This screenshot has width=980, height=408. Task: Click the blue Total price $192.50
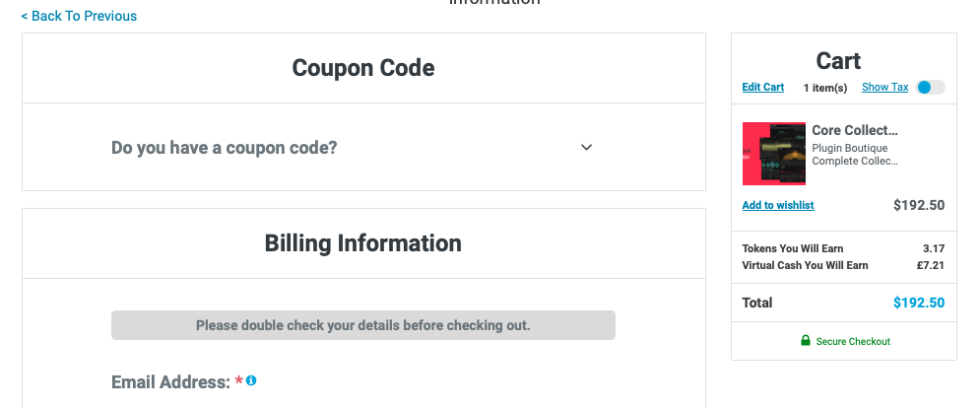point(919,303)
